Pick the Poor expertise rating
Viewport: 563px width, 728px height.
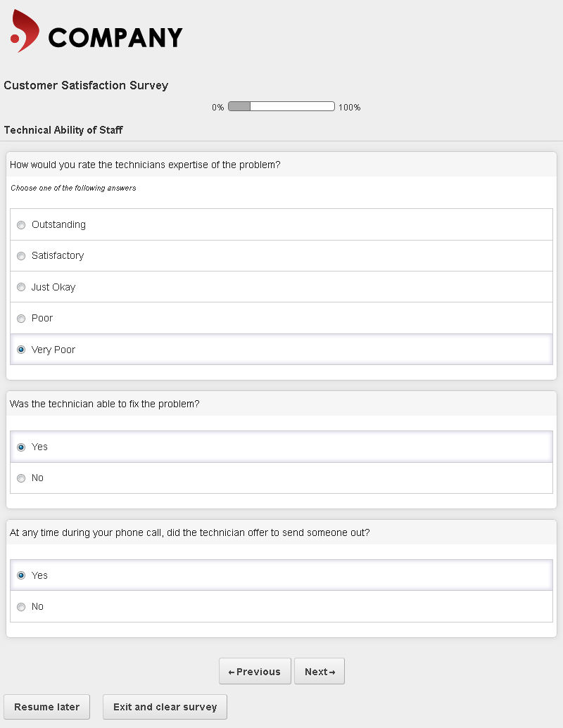pos(21,319)
